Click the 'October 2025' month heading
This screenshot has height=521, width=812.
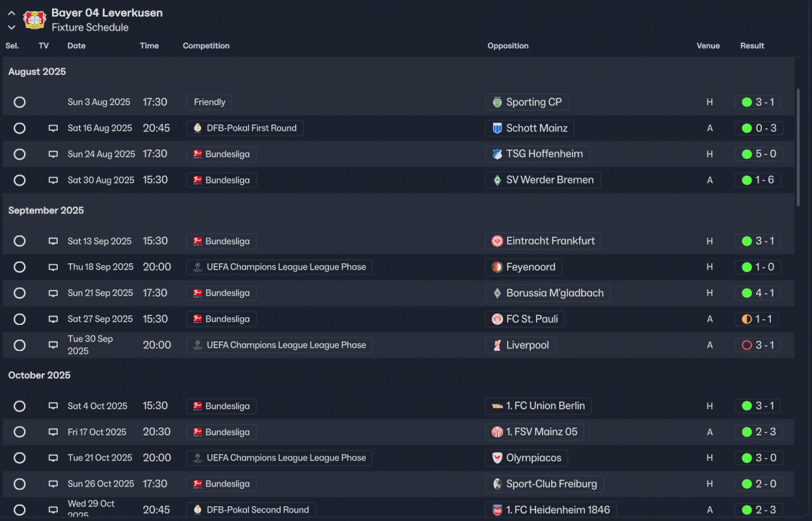pyautogui.click(x=39, y=376)
